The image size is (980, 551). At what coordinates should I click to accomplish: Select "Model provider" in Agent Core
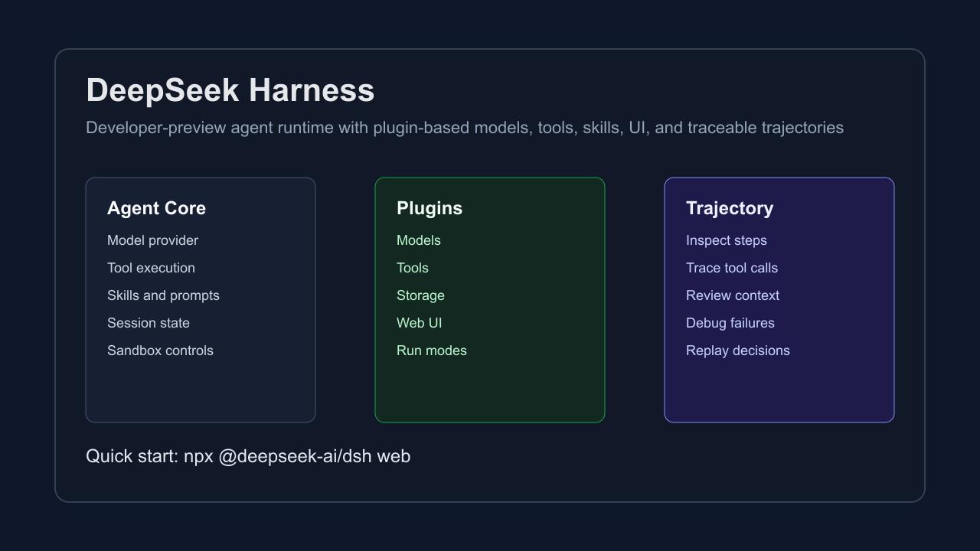click(152, 240)
